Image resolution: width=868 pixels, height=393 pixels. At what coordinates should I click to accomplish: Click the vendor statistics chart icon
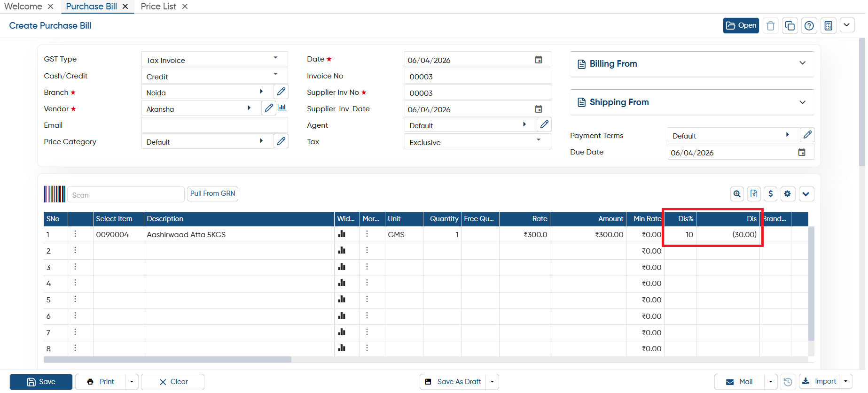click(282, 108)
